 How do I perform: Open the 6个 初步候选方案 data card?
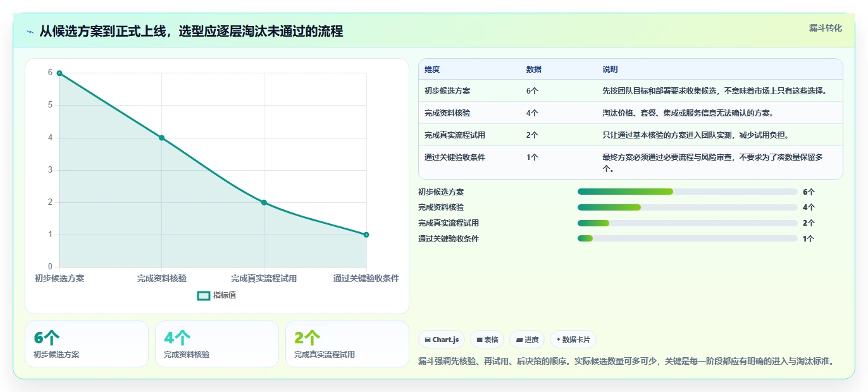click(x=87, y=344)
